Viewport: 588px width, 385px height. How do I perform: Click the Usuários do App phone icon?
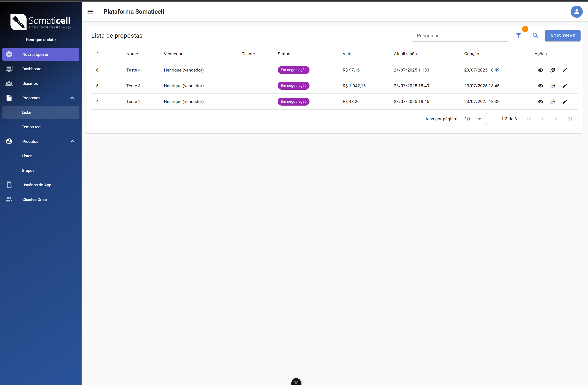[9, 185]
